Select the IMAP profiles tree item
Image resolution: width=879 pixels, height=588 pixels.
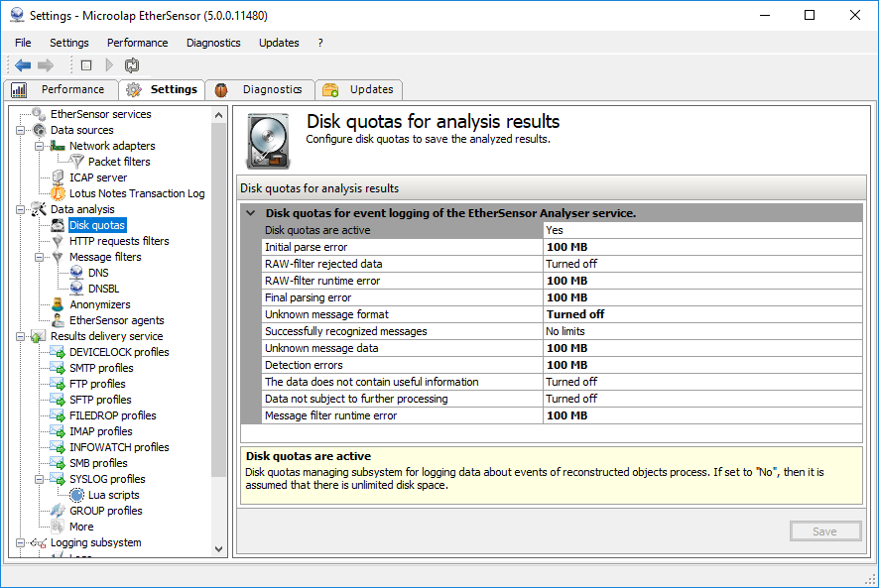coord(101,431)
